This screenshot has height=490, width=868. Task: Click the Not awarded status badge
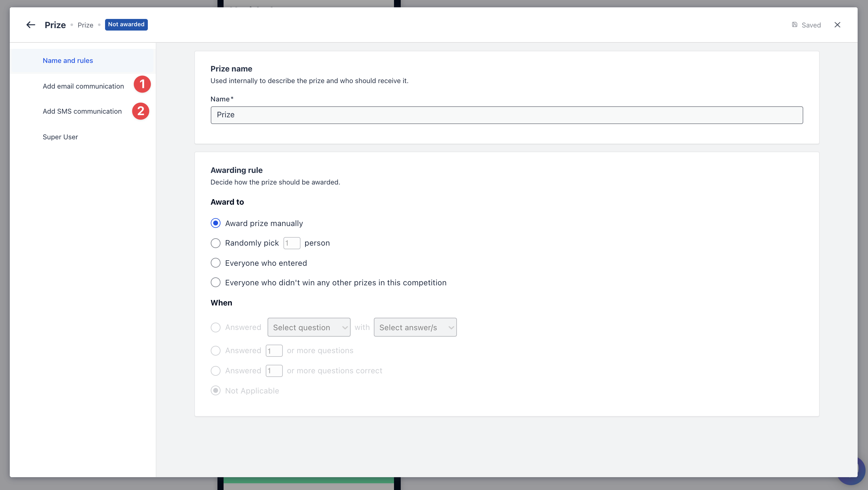pyautogui.click(x=126, y=25)
